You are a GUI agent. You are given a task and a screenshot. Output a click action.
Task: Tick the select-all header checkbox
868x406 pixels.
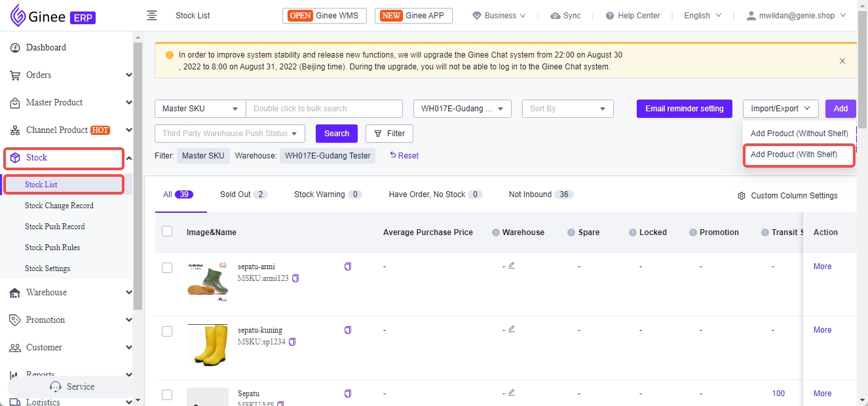click(x=167, y=231)
